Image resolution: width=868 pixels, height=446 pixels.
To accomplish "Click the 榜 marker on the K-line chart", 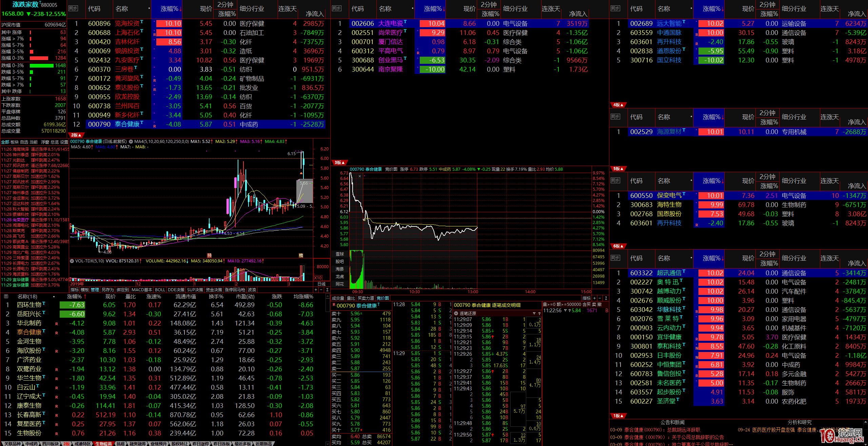I will point(301,255).
